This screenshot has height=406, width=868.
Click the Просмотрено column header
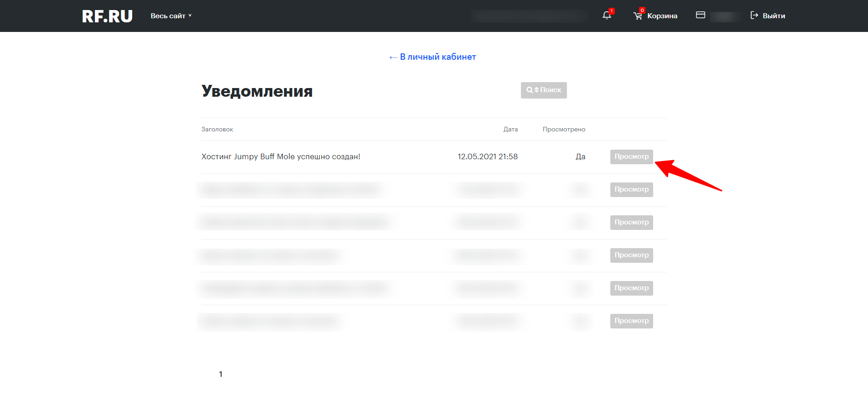[x=564, y=130]
